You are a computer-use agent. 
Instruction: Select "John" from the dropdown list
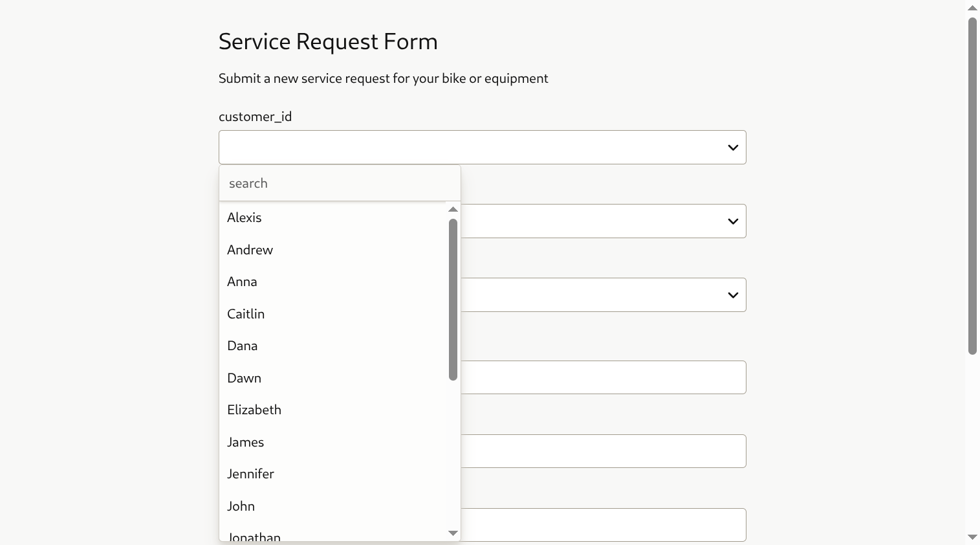(241, 506)
